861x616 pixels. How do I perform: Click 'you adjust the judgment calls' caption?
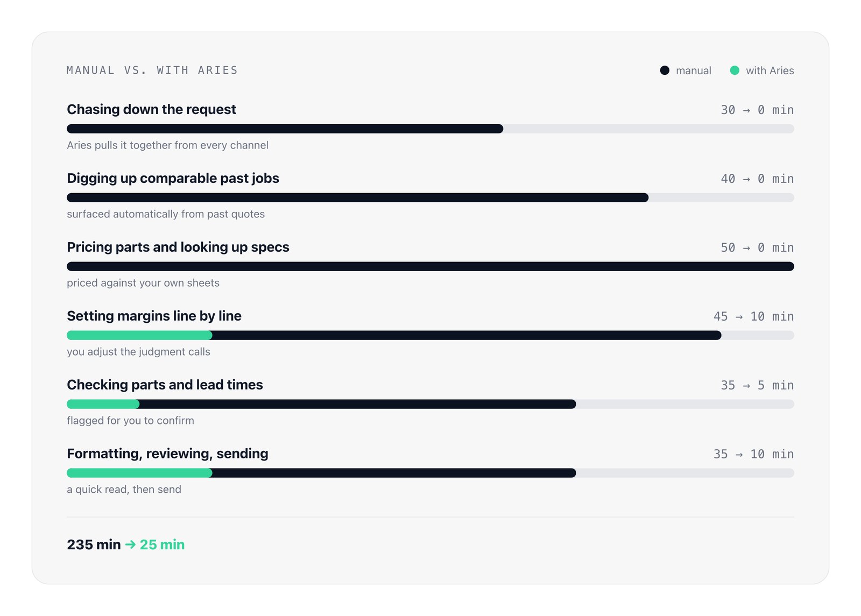click(x=138, y=352)
